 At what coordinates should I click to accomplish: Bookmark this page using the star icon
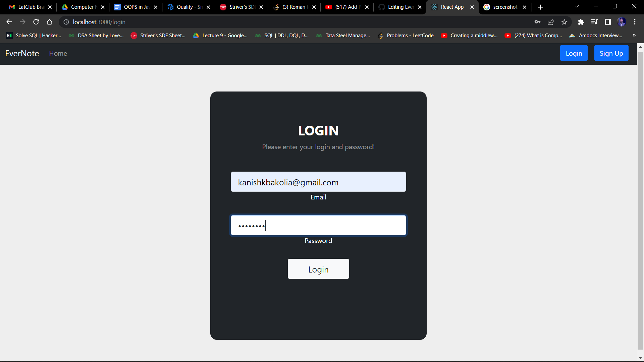click(564, 22)
